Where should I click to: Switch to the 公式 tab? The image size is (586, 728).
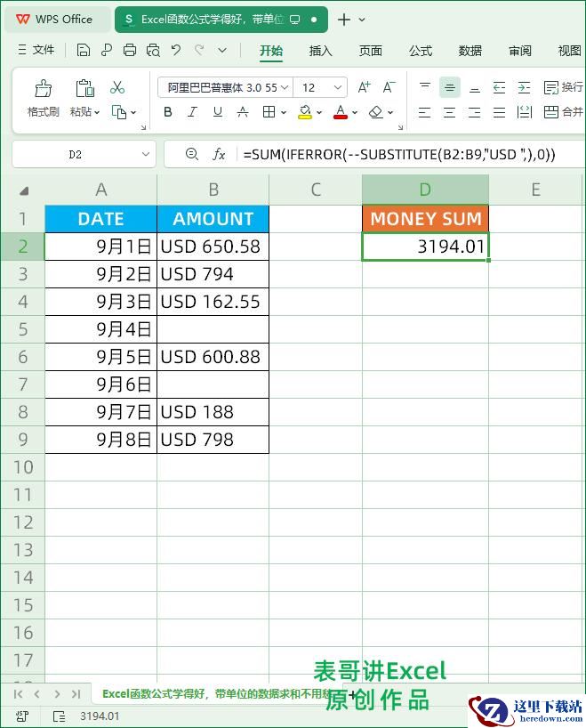click(421, 51)
